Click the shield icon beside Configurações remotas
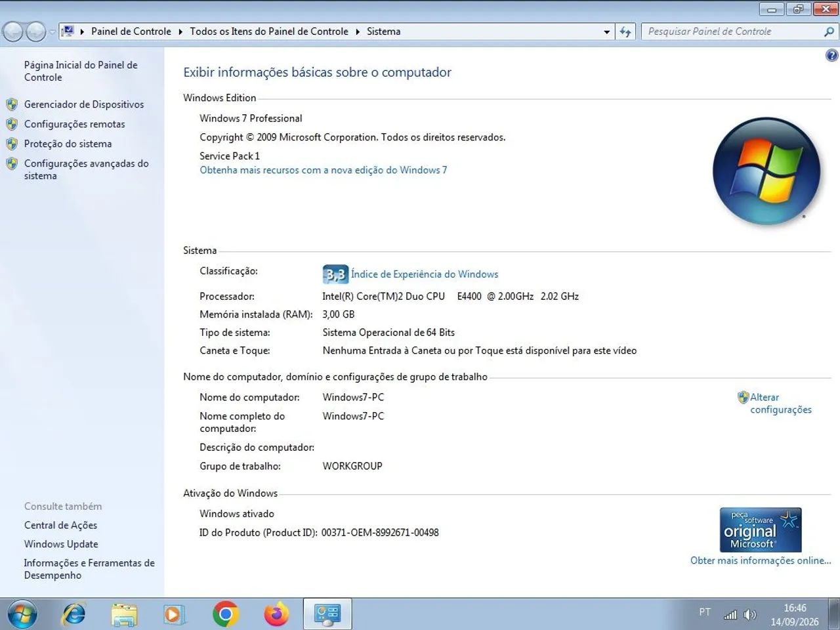The image size is (840, 630). pos(12,124)
